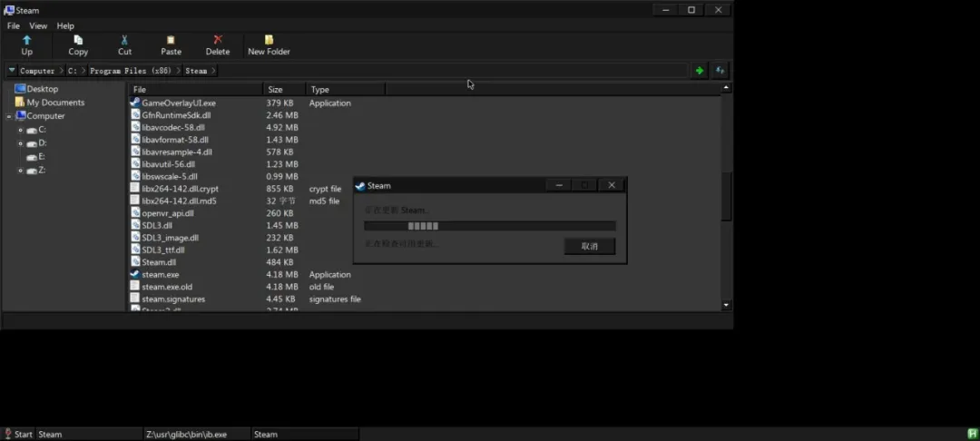Image resolution: width=980 pixels, height=441 pixels.
Task: Expand the C: drive node
Action: click(x=21, y=130)
